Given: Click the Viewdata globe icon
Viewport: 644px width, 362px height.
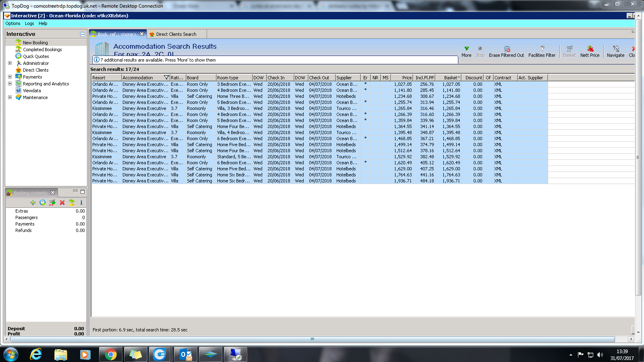Looking at the screenshot, I should coord(19,90).
